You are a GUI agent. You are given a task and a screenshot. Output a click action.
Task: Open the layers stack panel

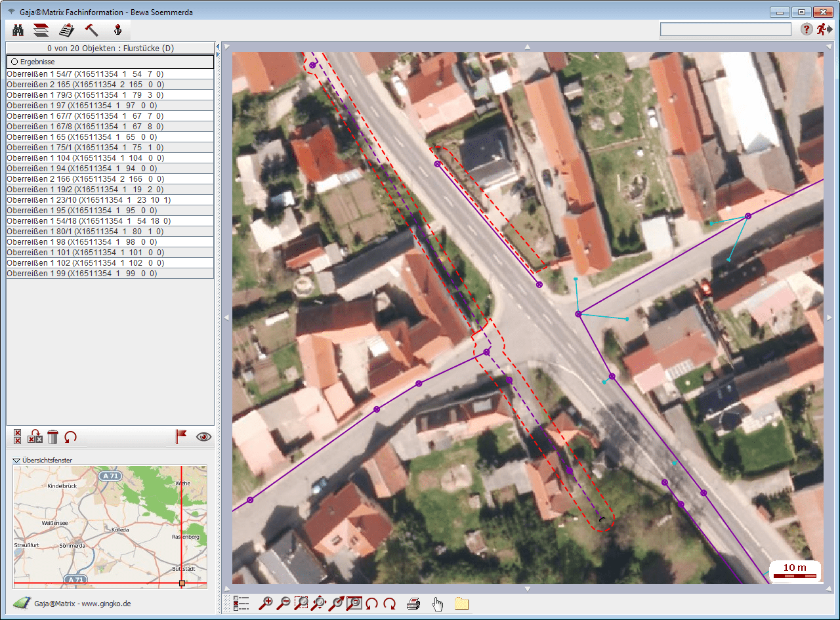41,30
